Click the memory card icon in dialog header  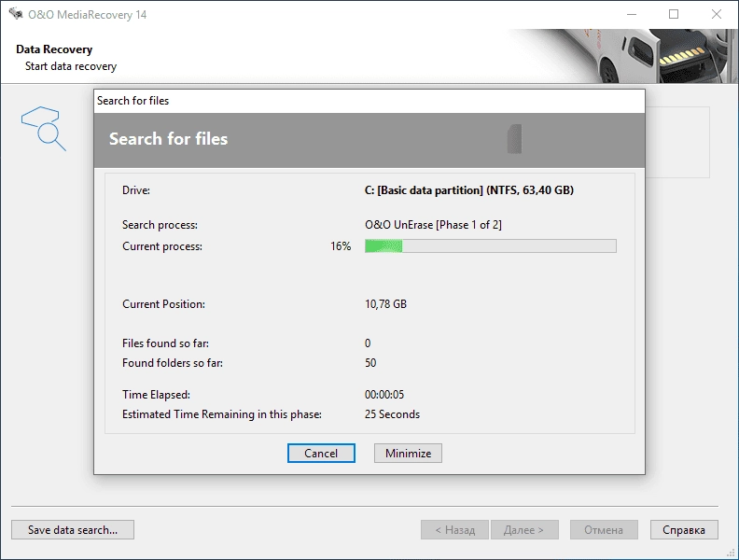pyautogui.click(x=515, y=139)
